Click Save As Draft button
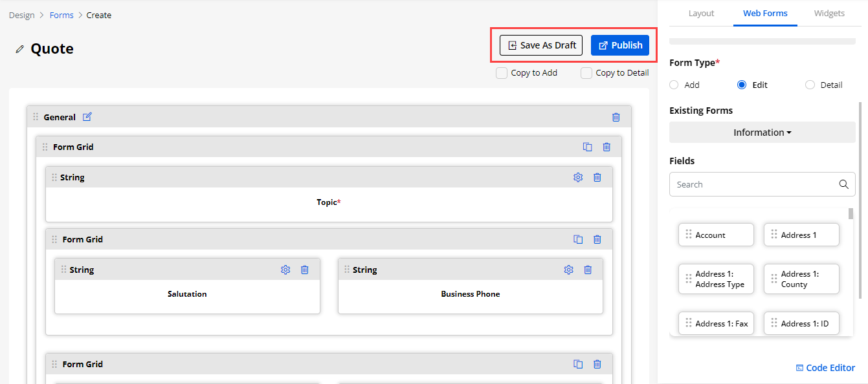Viewport: 868px width, 384px height. point(541,45)
